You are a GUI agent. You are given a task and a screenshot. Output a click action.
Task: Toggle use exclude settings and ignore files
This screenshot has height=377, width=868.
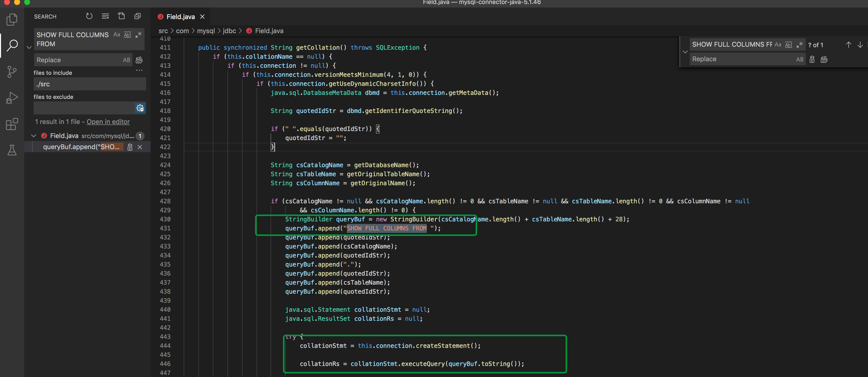point(140,108)
